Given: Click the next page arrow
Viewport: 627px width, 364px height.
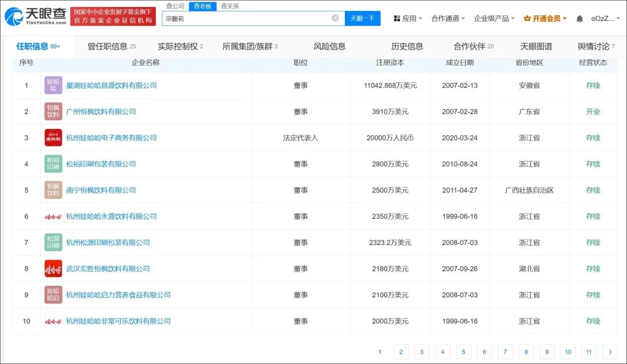Looking at the screenshot, I should pos(610,352).
